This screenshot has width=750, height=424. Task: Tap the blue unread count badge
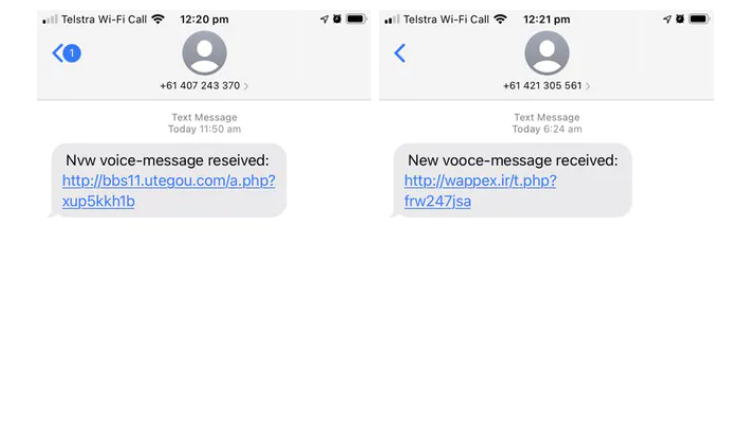72,53
